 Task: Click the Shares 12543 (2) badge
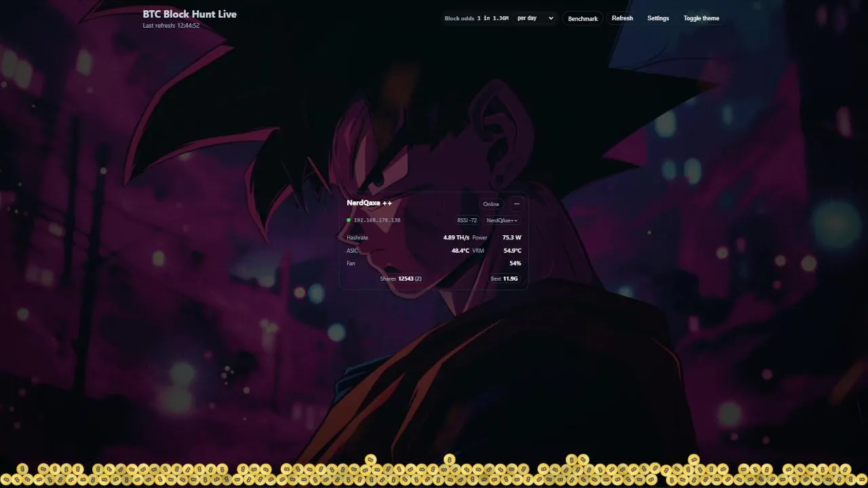tap(401, 279)
